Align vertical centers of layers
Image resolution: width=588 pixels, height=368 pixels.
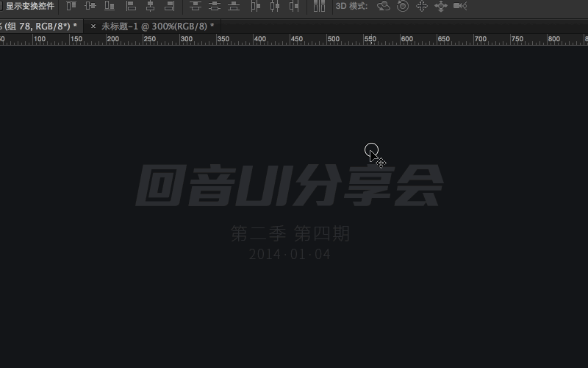point(90,6)
